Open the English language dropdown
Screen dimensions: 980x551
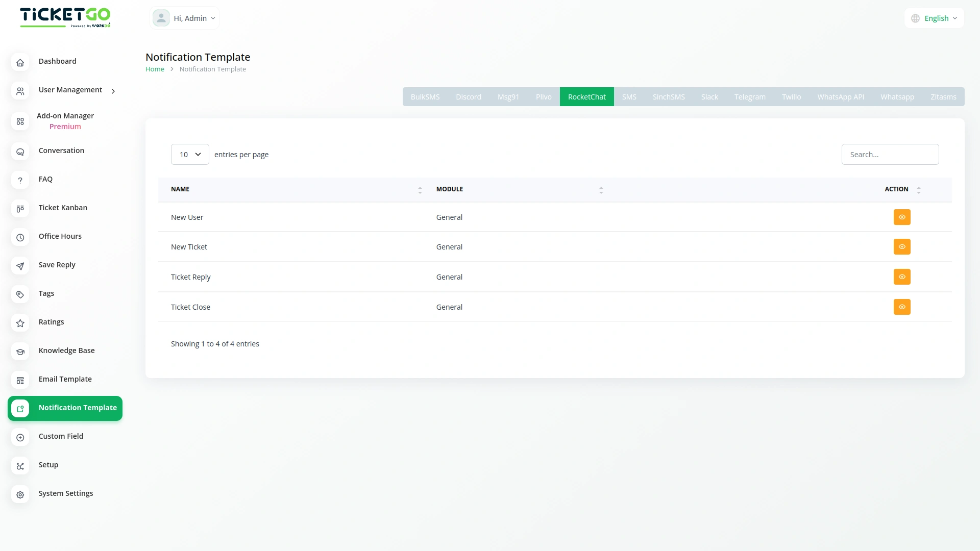(935, 18)
